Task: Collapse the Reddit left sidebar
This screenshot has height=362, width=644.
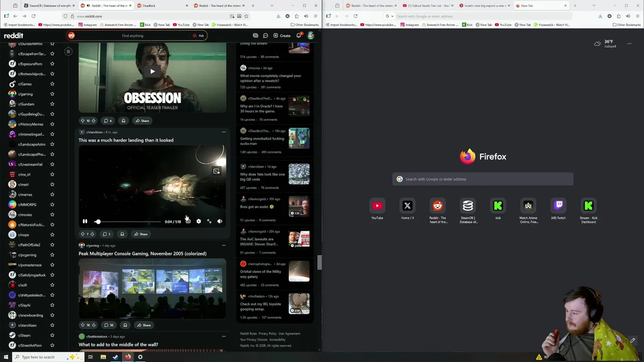Action: point(68,51)
